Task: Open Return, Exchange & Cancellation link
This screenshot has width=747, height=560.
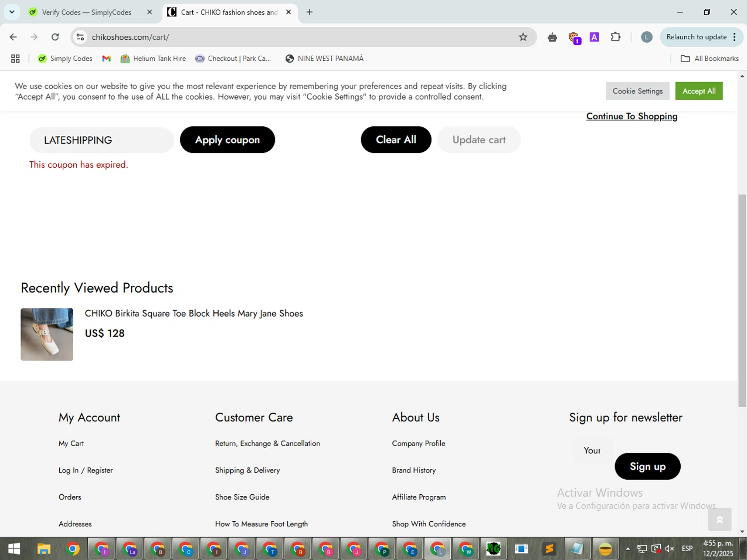Action: [x=267, y=444]
